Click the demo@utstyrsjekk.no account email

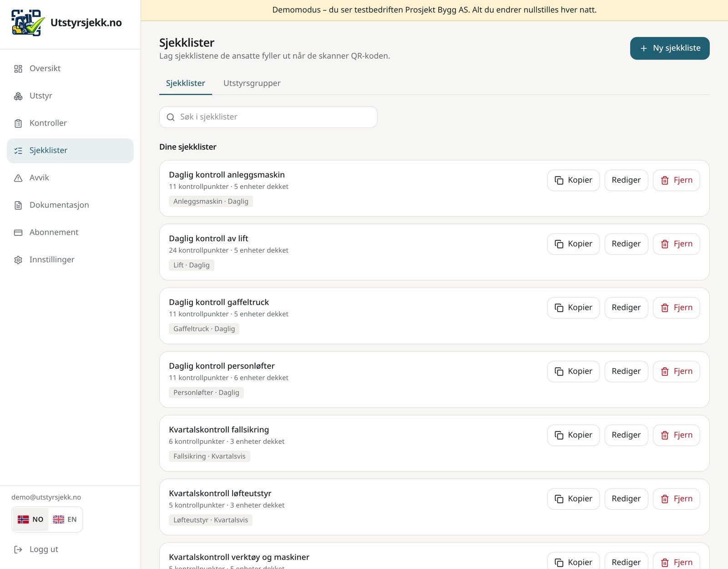[x=46, y=497]
